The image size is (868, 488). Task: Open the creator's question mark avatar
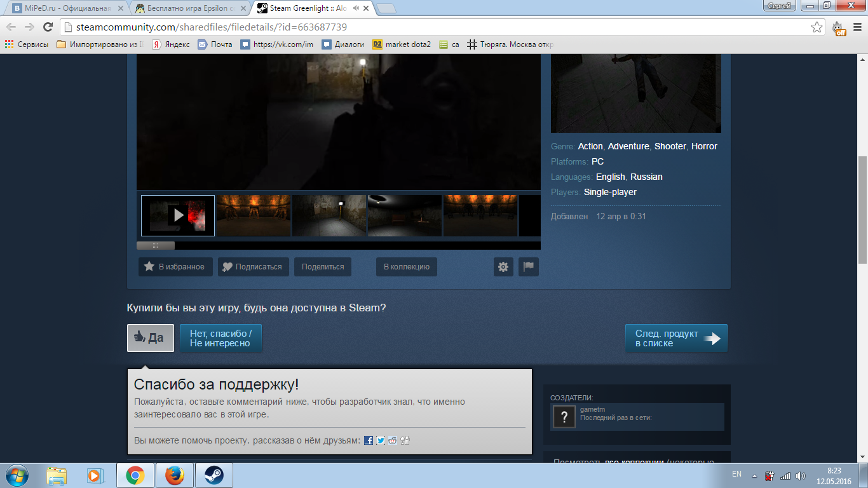pyautogui.click(x=564, y=417)
